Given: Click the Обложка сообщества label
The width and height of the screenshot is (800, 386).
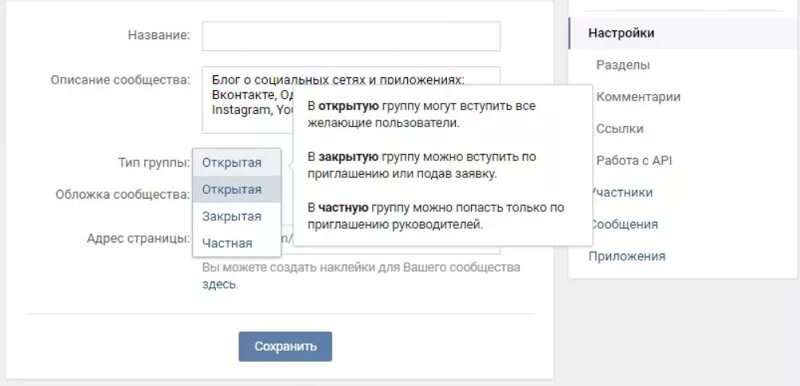Looking at the screenshot, I should coord(122,194).
